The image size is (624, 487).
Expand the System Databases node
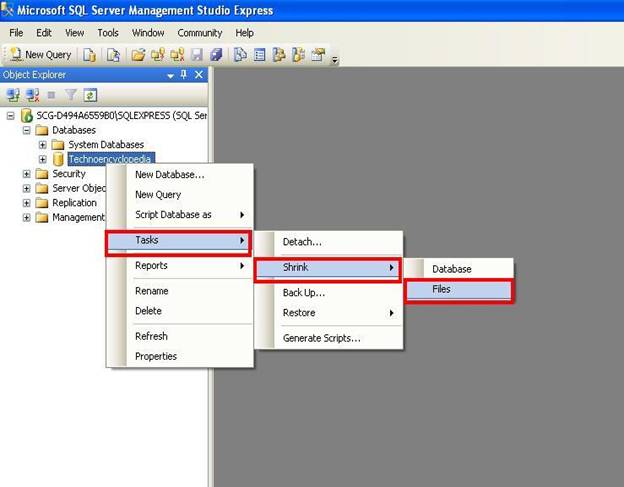(43, 145)
